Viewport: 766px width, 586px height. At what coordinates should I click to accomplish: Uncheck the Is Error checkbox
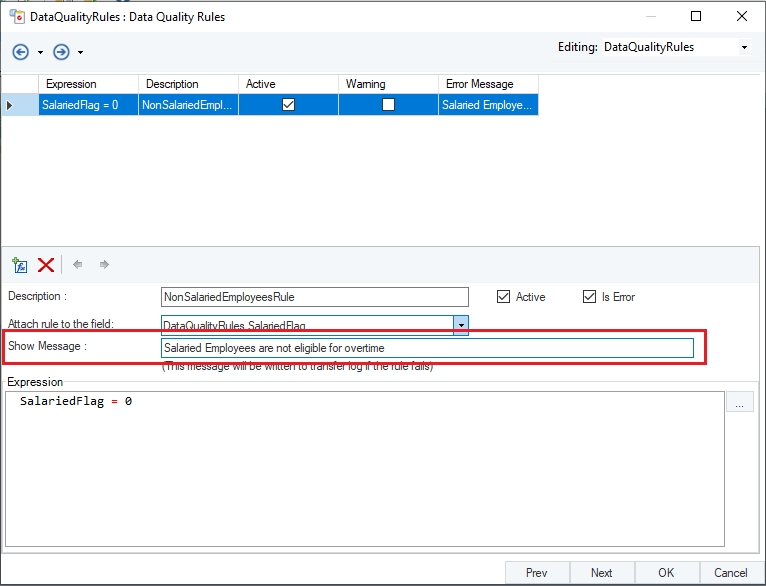pyautogui.click(x=589, y=297)
